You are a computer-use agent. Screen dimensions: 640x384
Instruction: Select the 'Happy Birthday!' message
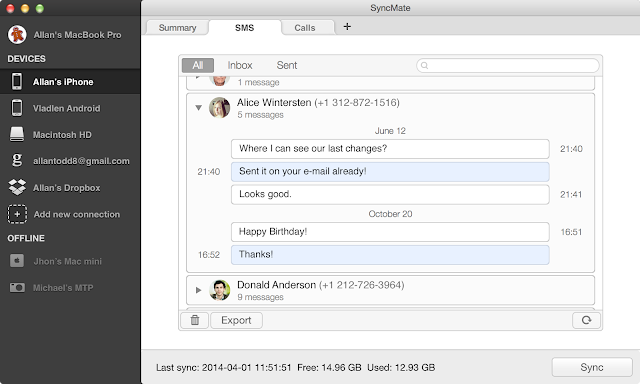(x=390, y=232)
